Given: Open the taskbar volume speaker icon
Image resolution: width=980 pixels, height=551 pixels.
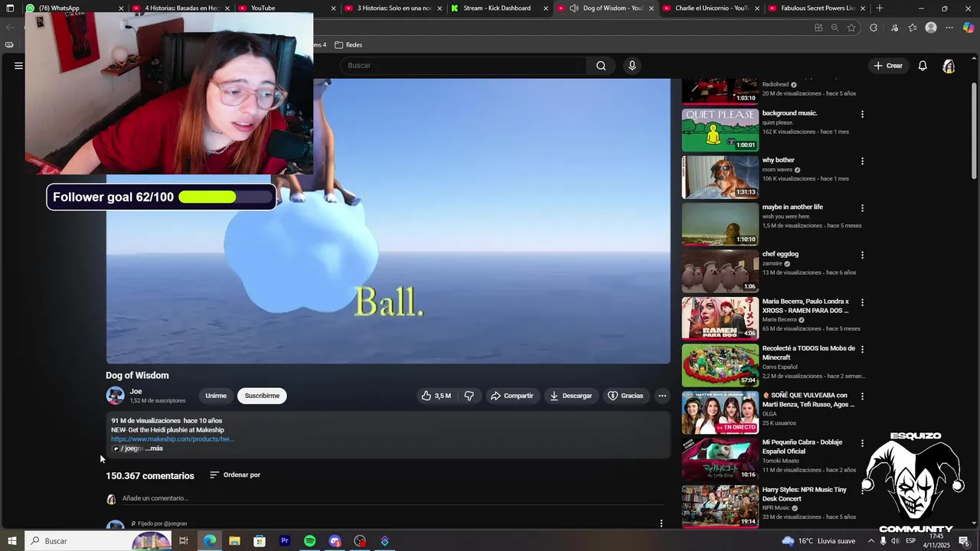Looking at the screenshot, I should tap(895, 541).
